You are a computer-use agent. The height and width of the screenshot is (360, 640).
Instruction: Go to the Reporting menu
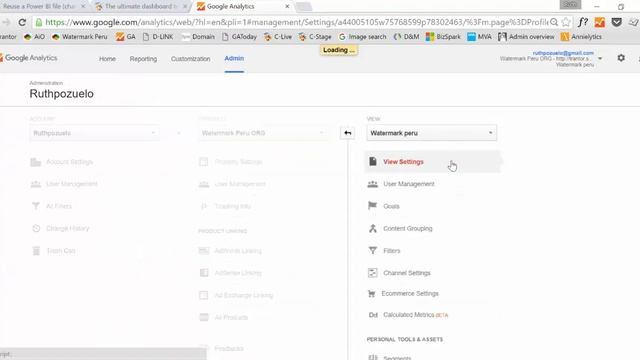[143, 59]
